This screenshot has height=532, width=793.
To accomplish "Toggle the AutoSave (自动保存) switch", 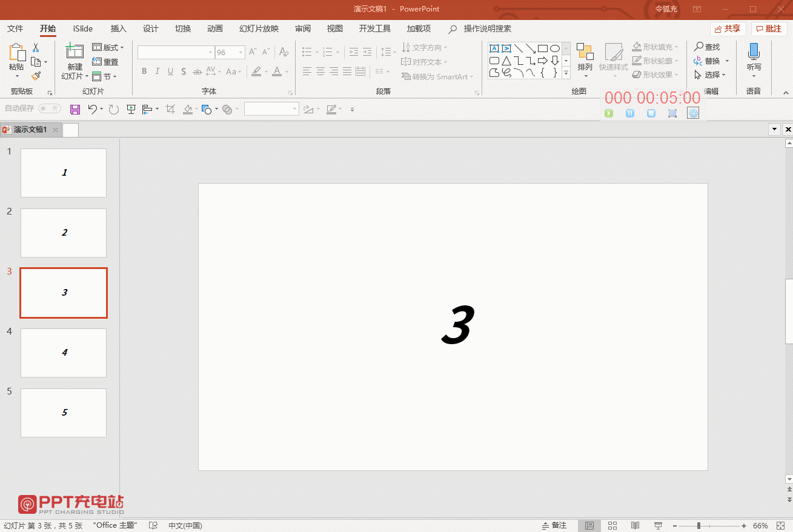I will pyautogui.click(x=49, y=108).
